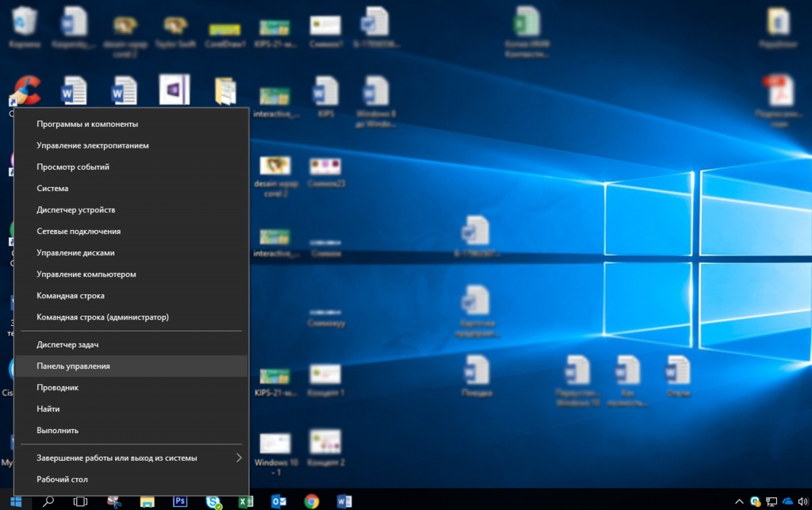This screenshot has width=812, height=510.
Task: Click 'Рабочий стол' menu item
Action: tap(132, 479)
